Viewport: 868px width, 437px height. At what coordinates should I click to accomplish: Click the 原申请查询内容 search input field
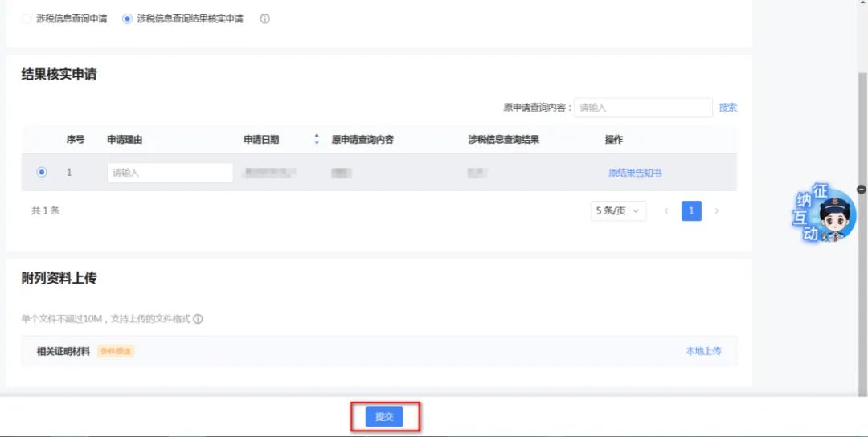(x=642, y=108)
